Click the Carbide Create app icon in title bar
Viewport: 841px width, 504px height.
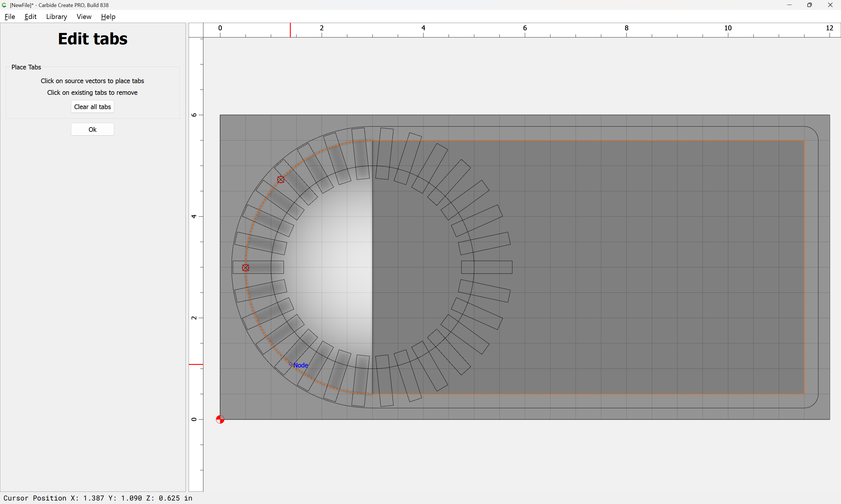[4, 5]
